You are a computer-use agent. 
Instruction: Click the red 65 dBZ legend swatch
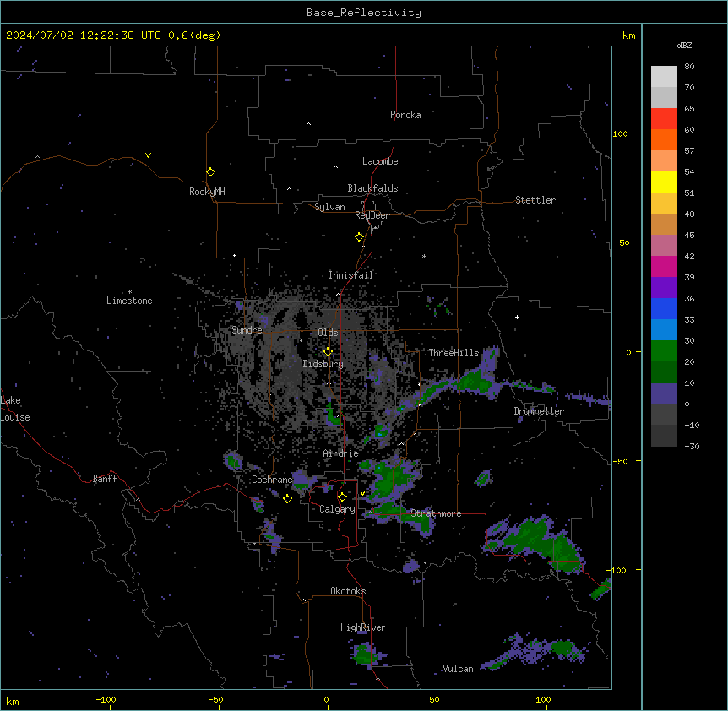[664, 119]
